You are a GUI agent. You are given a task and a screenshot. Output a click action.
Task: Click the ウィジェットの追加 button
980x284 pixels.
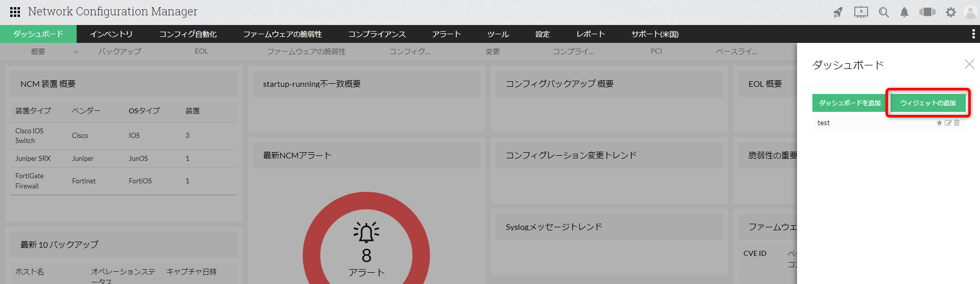928,103
